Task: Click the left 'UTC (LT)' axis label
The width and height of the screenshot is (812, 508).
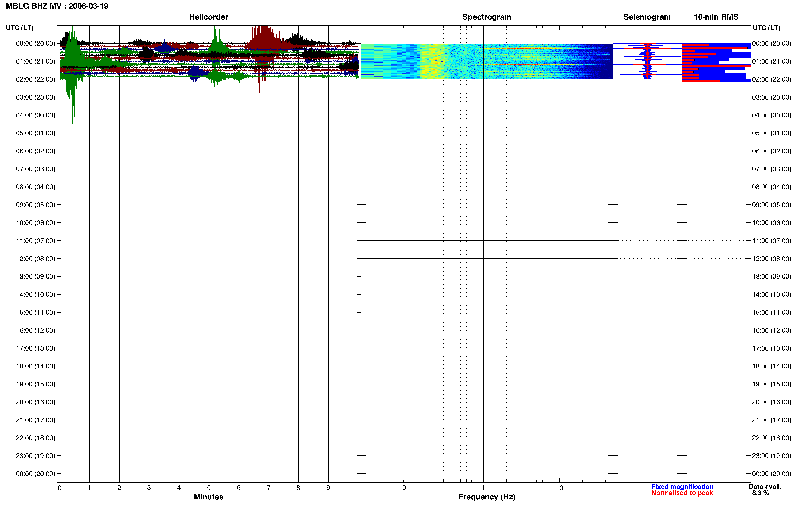Action: 20,28
